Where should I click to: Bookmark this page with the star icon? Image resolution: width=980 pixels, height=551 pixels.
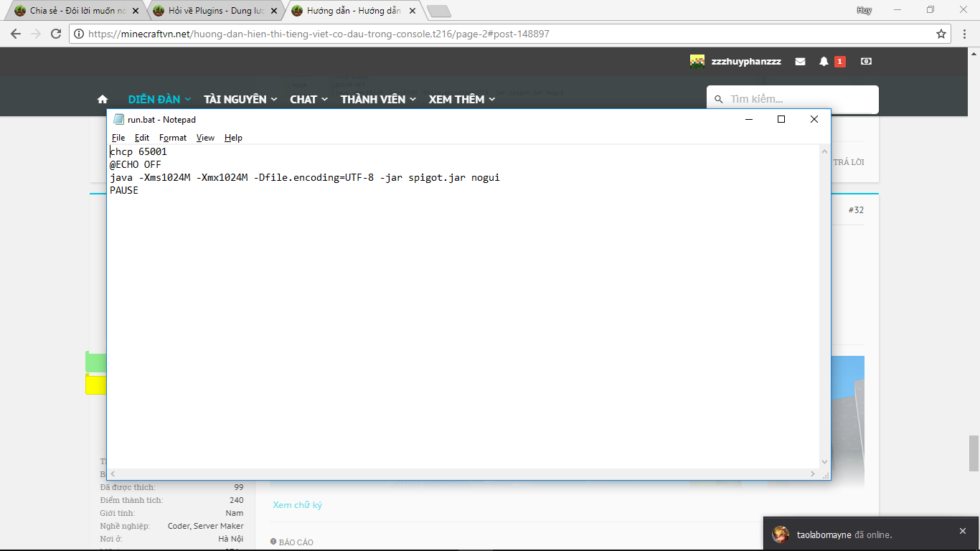941,34
